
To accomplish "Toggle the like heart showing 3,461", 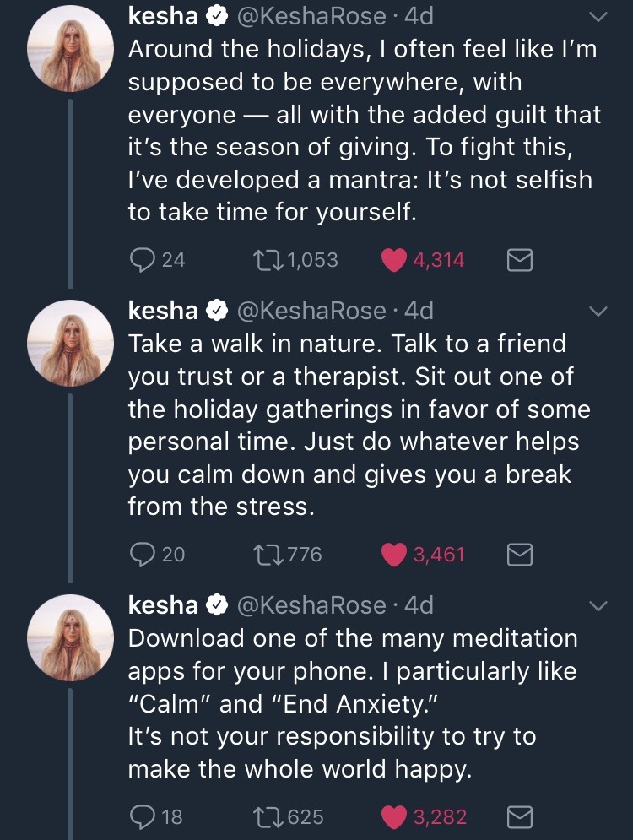I will pyautogui.click(x=394, y=555).
